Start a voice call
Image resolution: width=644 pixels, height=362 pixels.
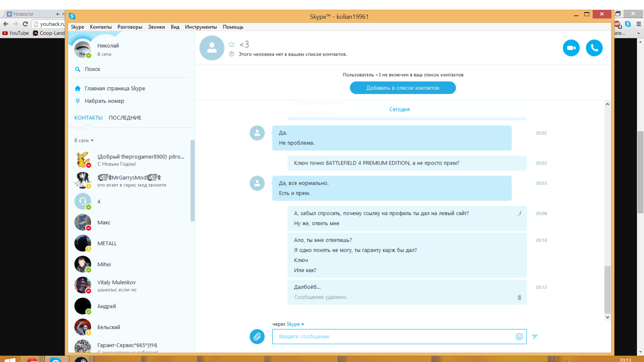[594, 48]
